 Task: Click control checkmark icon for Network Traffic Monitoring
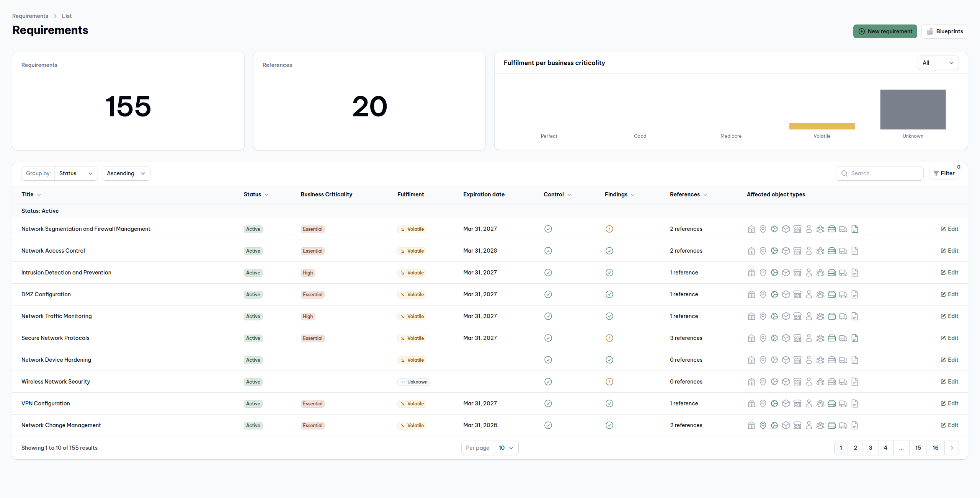tap(548, 316)
